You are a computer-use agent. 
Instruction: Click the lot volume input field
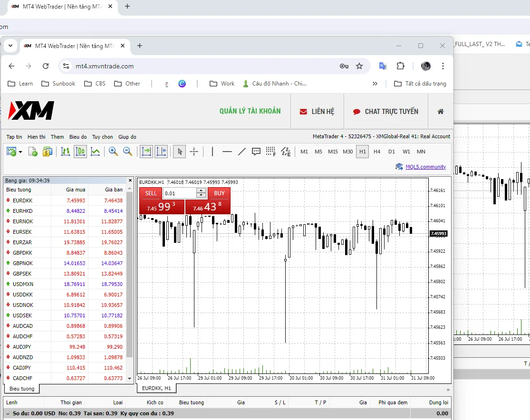click(180, 193)
